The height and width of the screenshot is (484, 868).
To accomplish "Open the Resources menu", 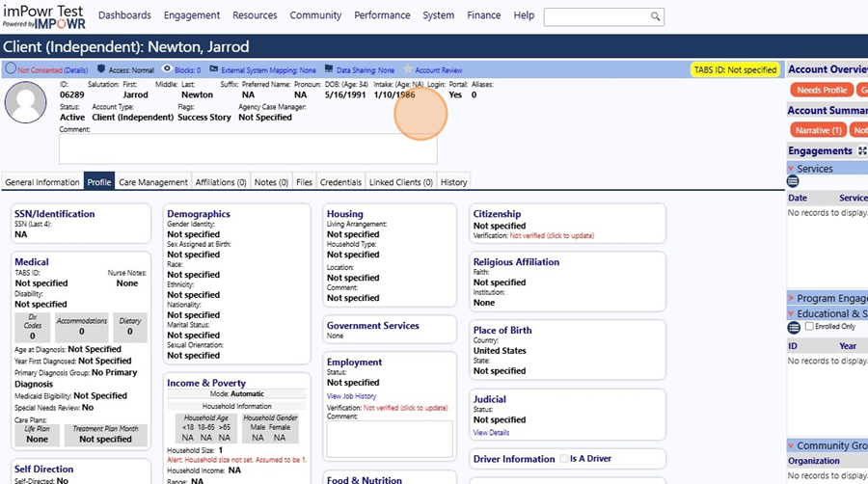I will click(x=255, y=15).
